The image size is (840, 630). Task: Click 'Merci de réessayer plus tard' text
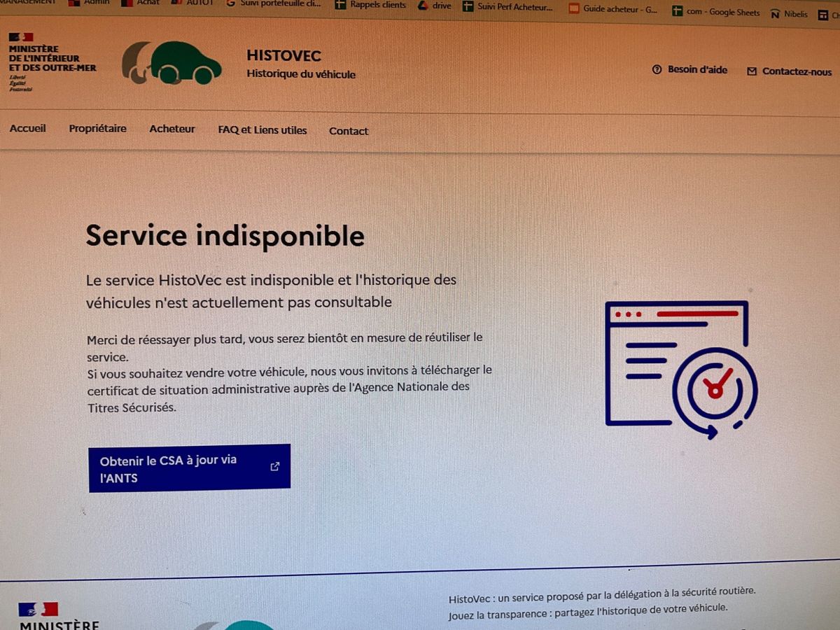165,339
